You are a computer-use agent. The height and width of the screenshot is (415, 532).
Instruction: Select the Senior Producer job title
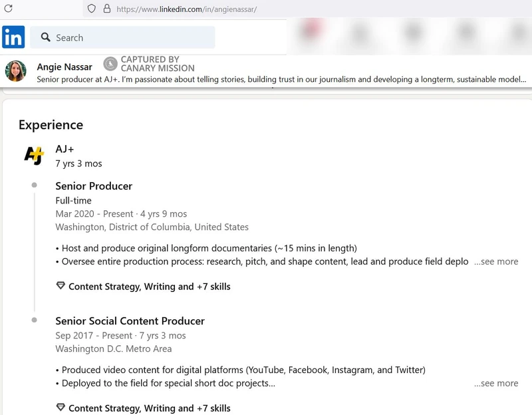pyautogui.click(x=94, y=186)
